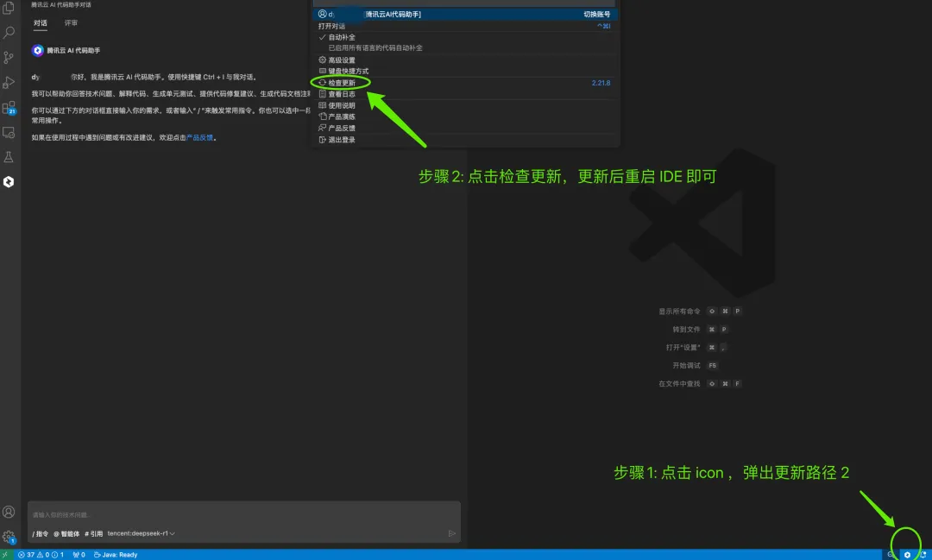Click the remote window indicator in status bar

[x=5, y=555]
